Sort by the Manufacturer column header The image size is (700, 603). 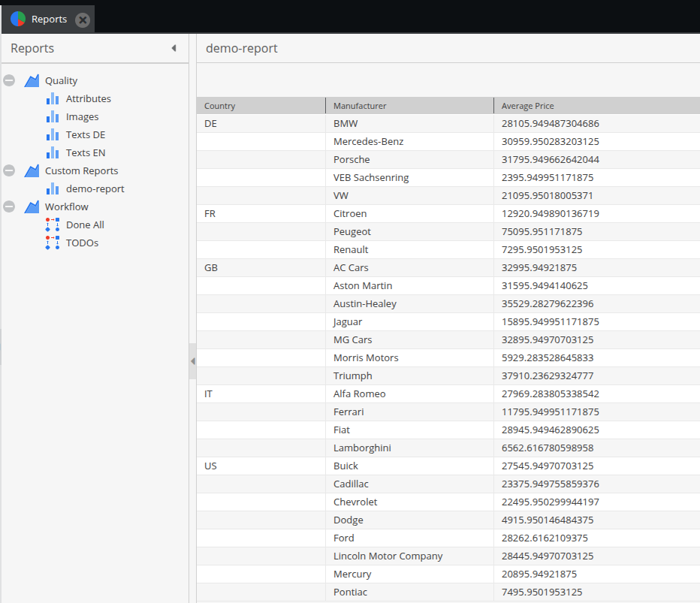410,106
